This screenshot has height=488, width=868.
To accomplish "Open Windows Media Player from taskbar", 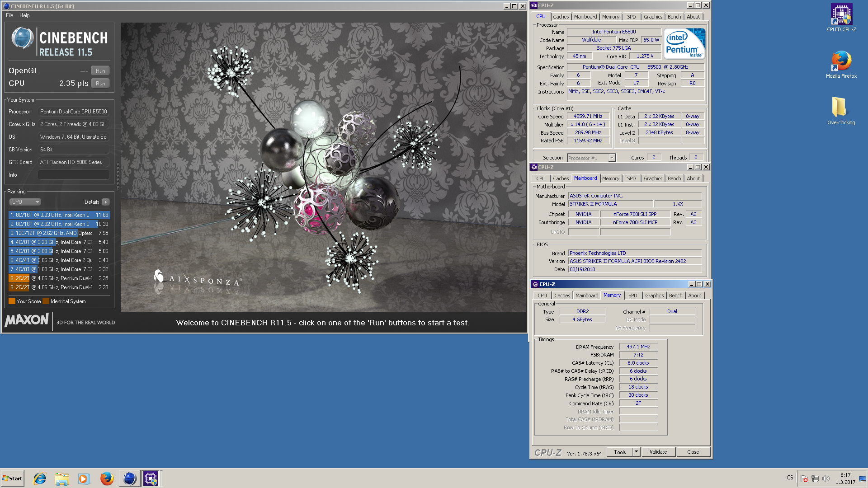I will point(84,479).
